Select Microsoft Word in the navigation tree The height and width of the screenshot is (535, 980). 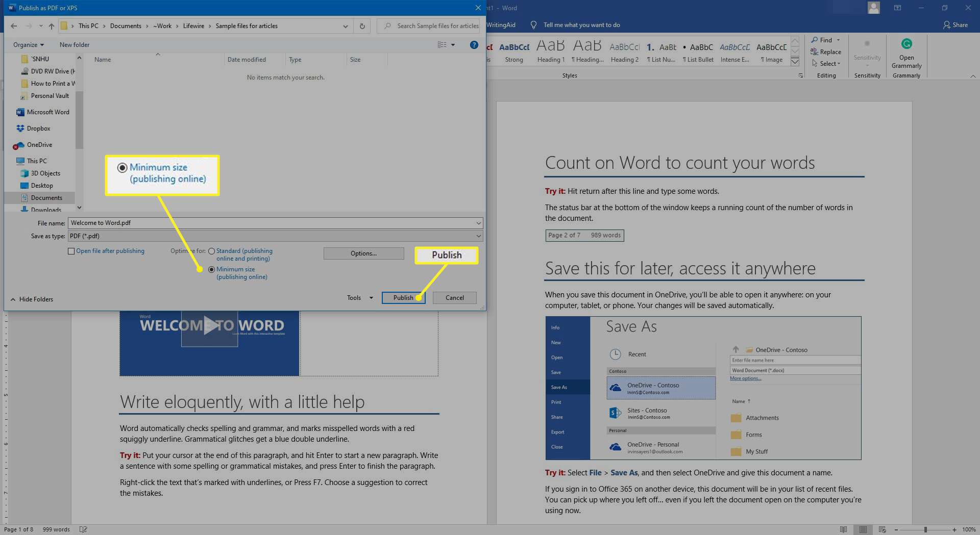point(48,112)
